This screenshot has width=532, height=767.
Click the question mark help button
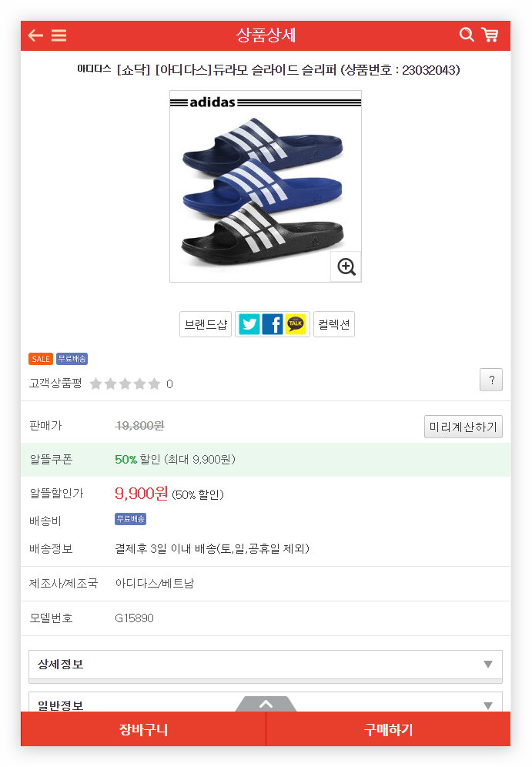pos(490,380)
